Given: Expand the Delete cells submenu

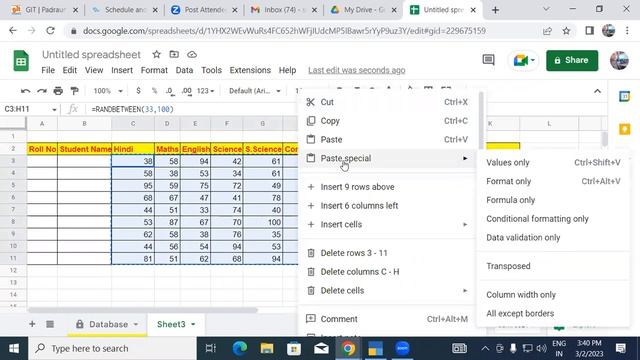Looking at the screenshot, I should [x=387, y=291].
